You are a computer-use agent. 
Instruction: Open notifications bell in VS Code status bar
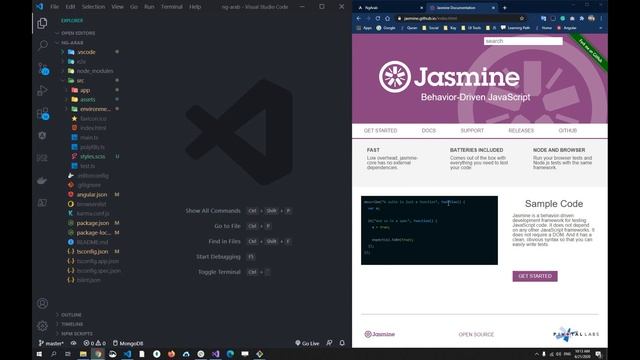(342, 343)
